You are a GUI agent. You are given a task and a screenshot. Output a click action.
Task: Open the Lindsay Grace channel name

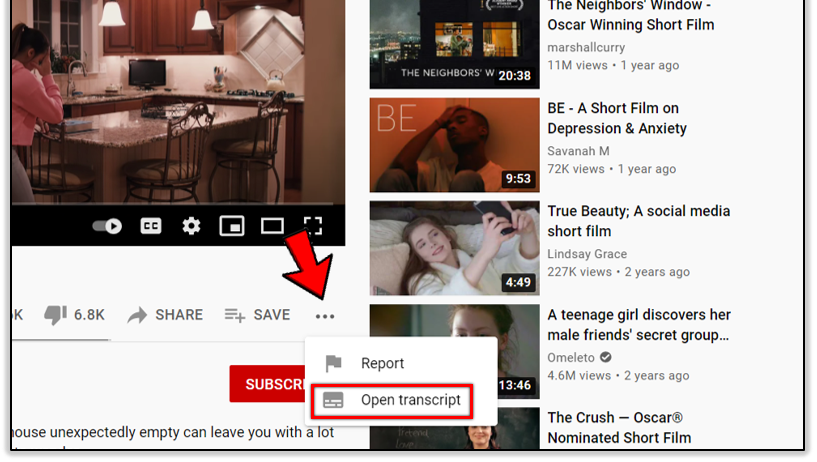587,254
